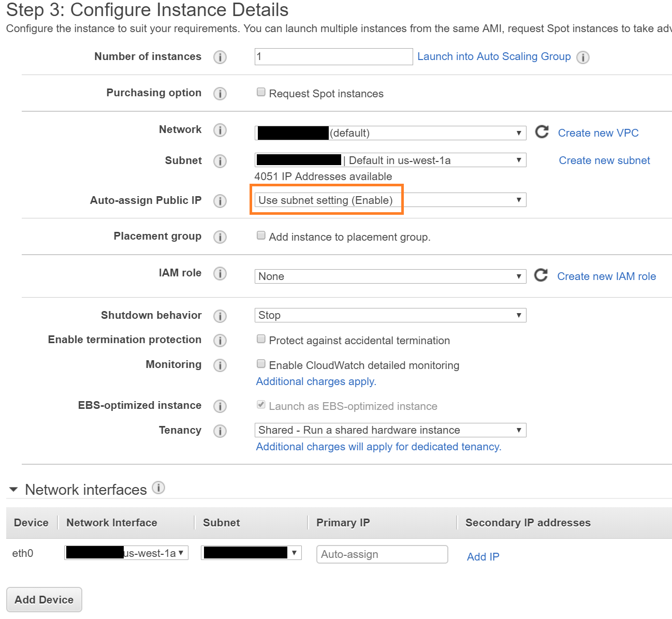Click the Tenancy info icon
672x619 pixels.
(x=220, y=431)
